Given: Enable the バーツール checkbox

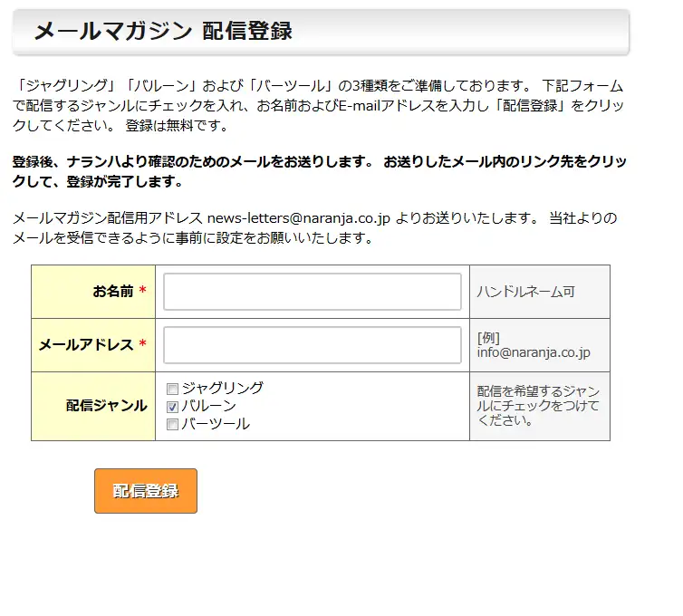Looking at the screenshot, I should click(172, 424).
